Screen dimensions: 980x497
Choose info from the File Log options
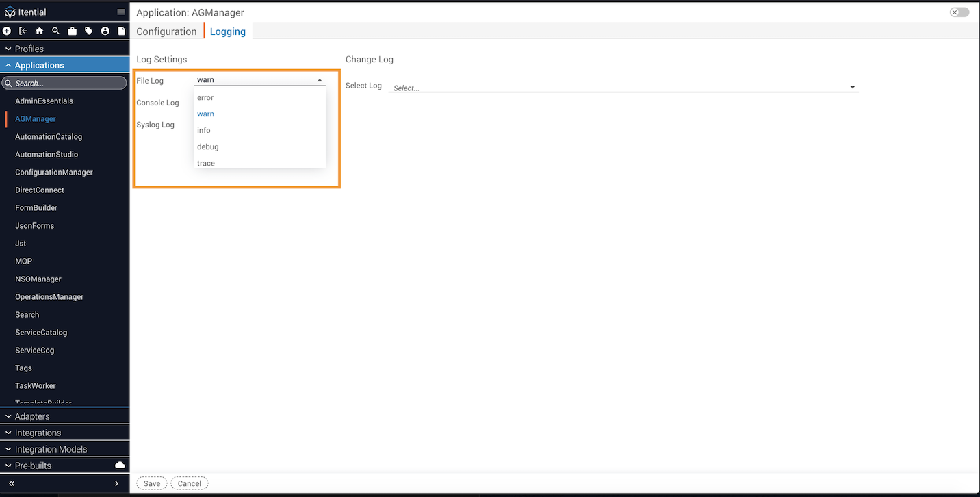click(x=259, y=130)
